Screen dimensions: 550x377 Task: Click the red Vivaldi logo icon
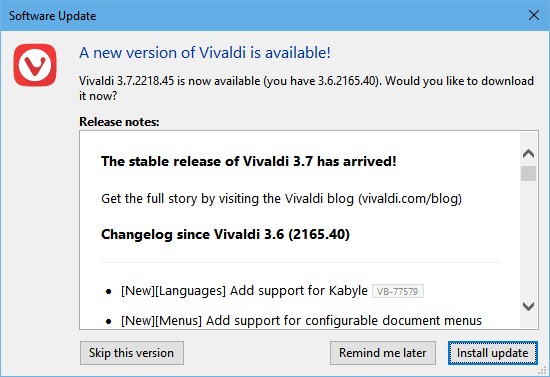[35, 65]
